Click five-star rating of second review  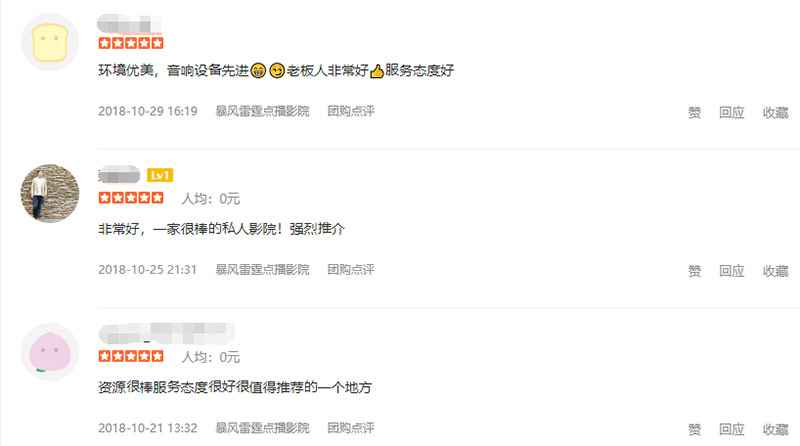click(131, 198)
